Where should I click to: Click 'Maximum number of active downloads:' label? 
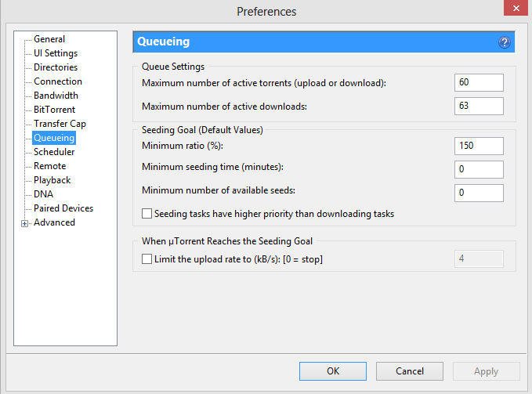224,107
